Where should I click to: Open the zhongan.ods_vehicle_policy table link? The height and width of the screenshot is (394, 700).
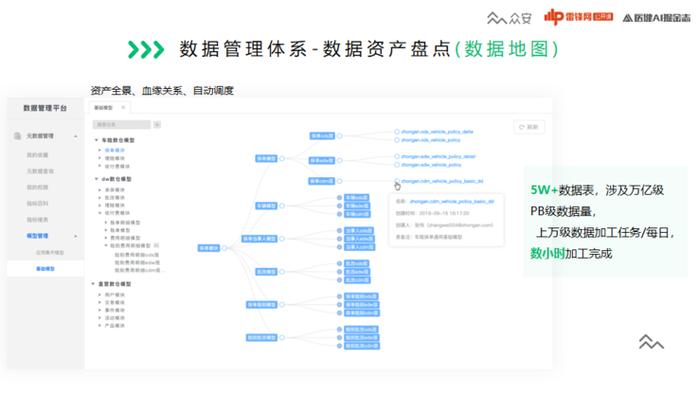(x=431, y=140)
